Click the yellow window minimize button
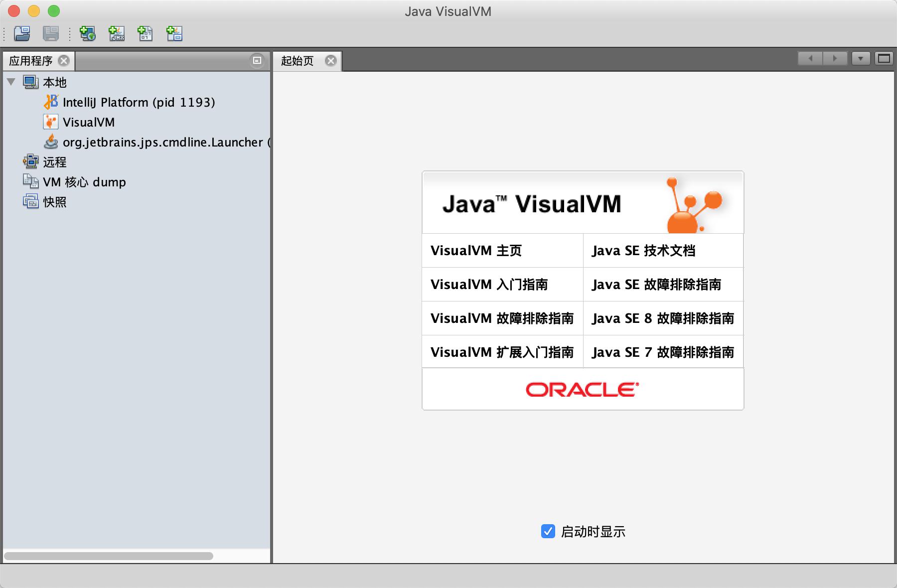The width and height of the screenshot is (897, 588). tap(34, 11)
